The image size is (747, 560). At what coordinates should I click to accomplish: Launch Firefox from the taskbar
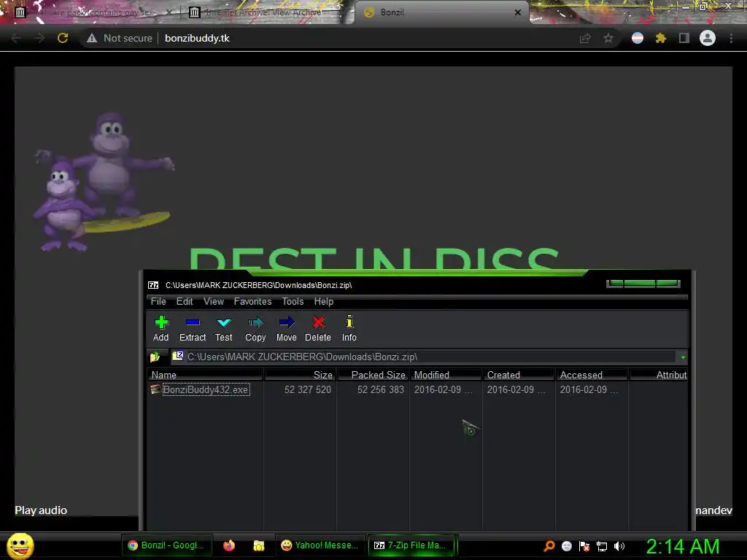point(229,545)
